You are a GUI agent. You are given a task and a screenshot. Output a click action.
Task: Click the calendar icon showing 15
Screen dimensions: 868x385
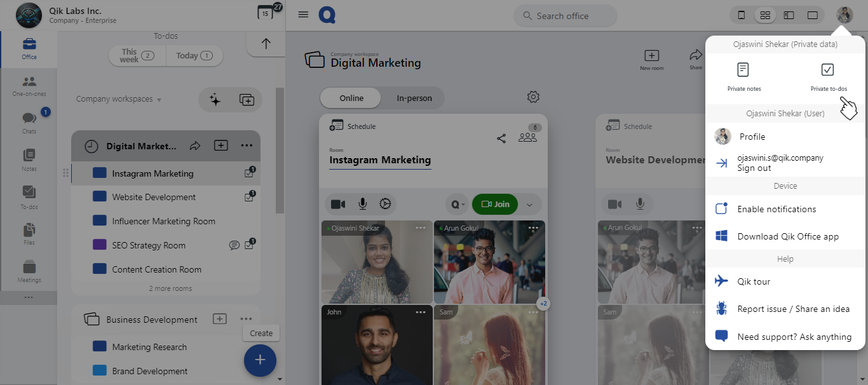coord(265,13)
